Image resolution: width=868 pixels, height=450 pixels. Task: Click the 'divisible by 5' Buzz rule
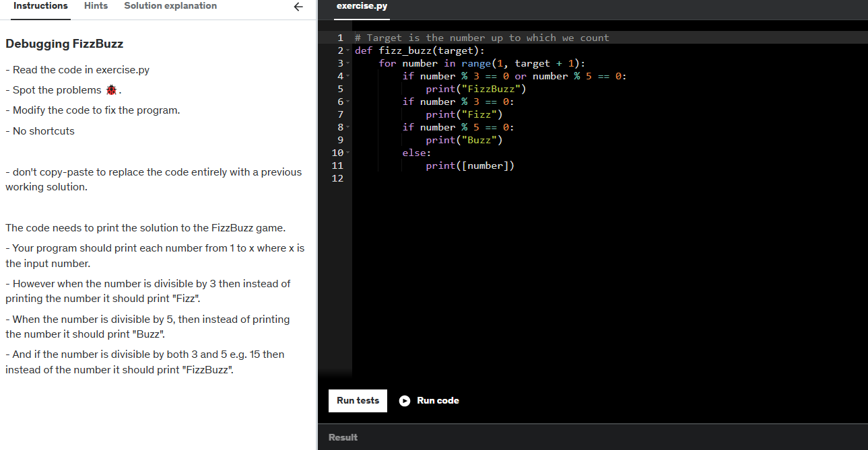[147, 326]
